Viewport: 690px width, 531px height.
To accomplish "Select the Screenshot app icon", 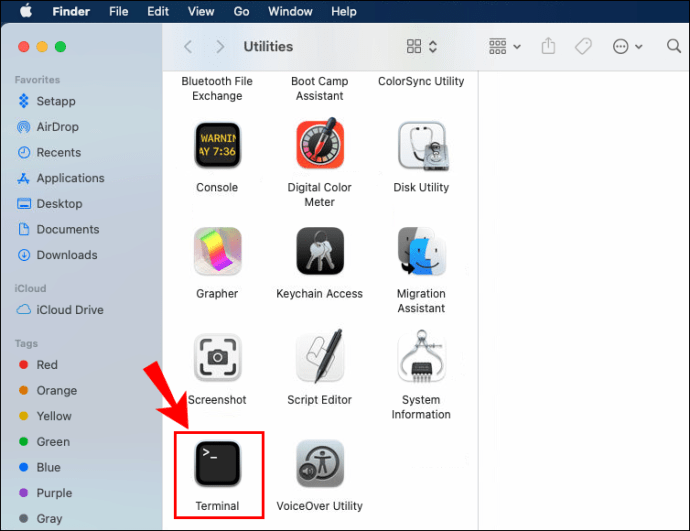I will pos(217,357).
